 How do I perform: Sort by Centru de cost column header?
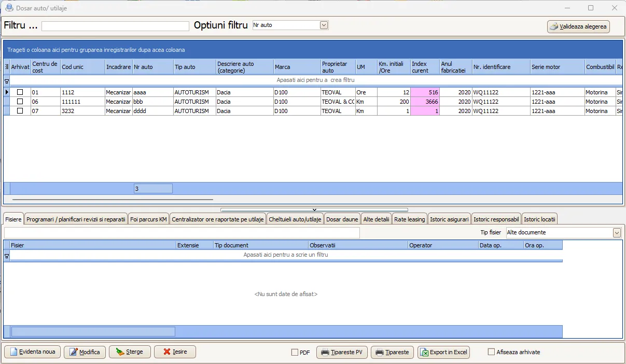pos(46,67)
